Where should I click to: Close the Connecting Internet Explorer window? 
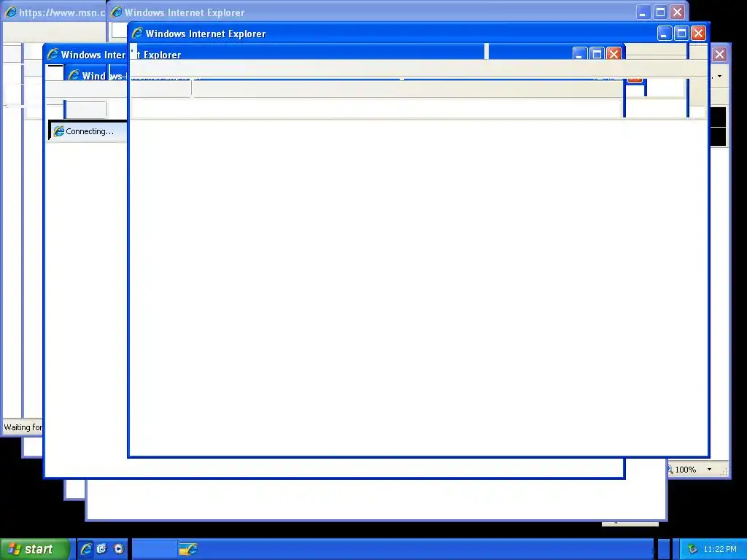[x=614, y=54]
